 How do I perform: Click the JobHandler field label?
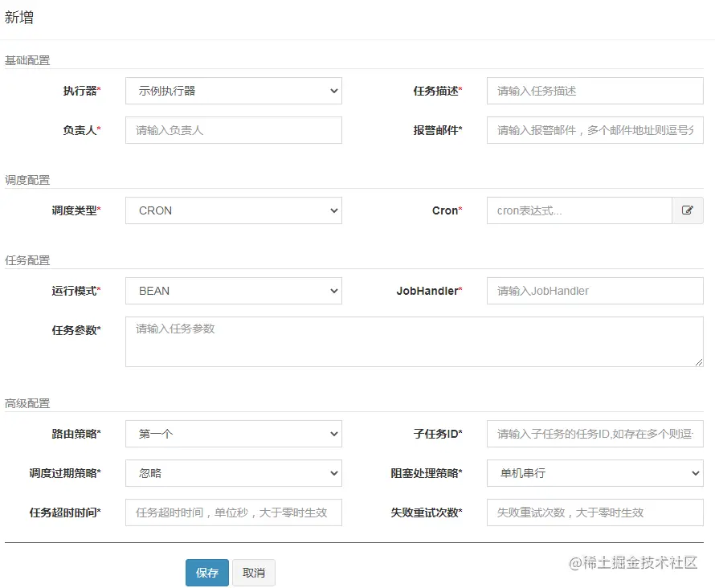429,291
